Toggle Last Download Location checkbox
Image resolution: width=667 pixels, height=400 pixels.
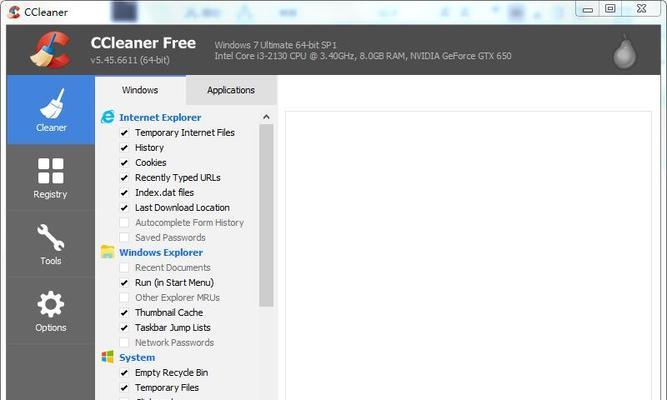pos(124,208)
